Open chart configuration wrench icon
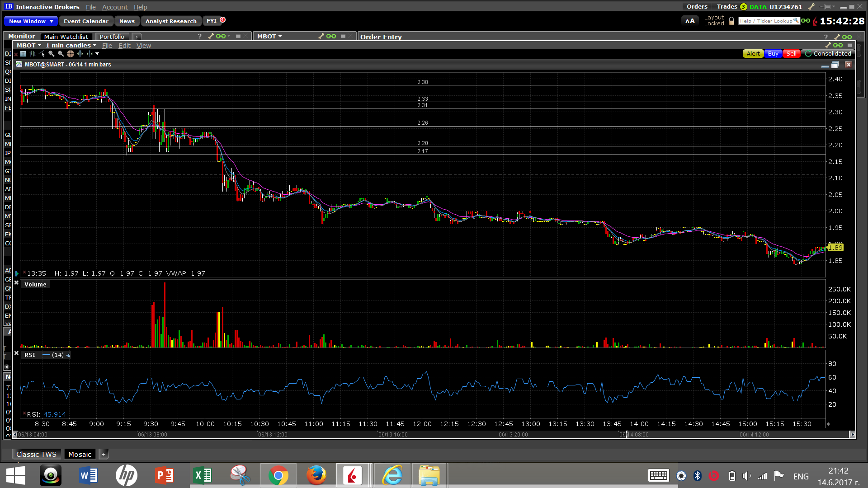 pyautogui.click(x=828, y=45)
